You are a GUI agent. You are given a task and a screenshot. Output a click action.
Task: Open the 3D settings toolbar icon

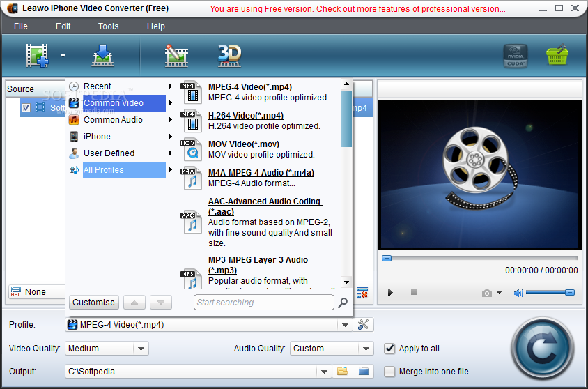point(229,56)
